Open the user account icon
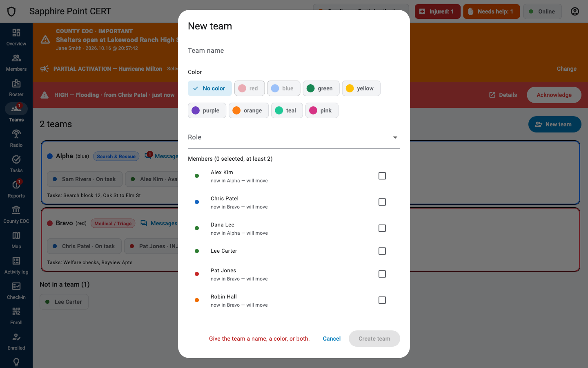This screenshot has width=588, height=368. (x=575, y=11)
